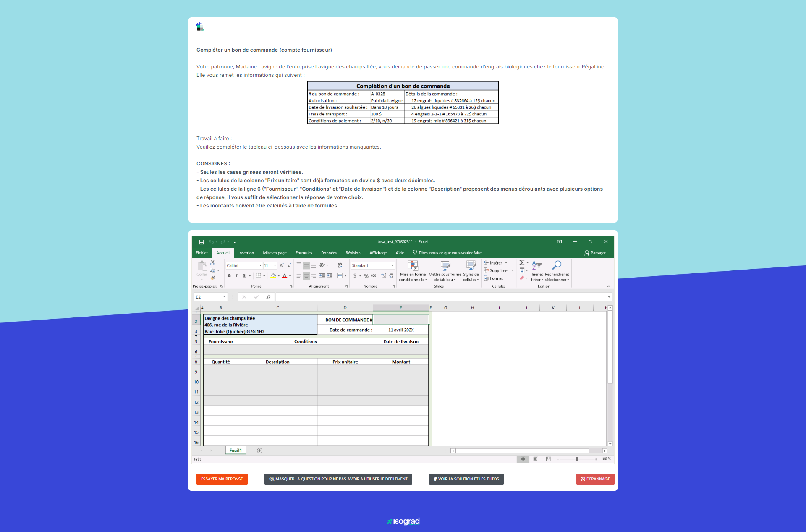Open the Fichier tab
Image resolution: width=806 pixels, height=532 pixels.
[201, 253]
